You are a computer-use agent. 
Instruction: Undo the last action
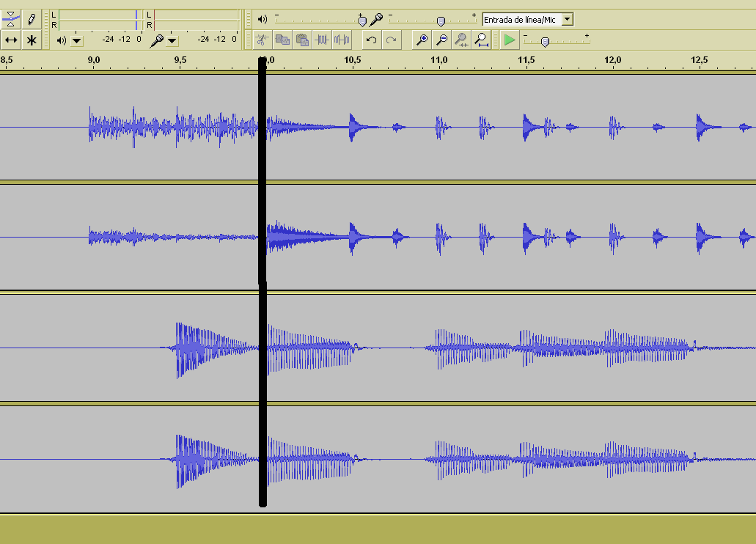(x=371, y=40)
